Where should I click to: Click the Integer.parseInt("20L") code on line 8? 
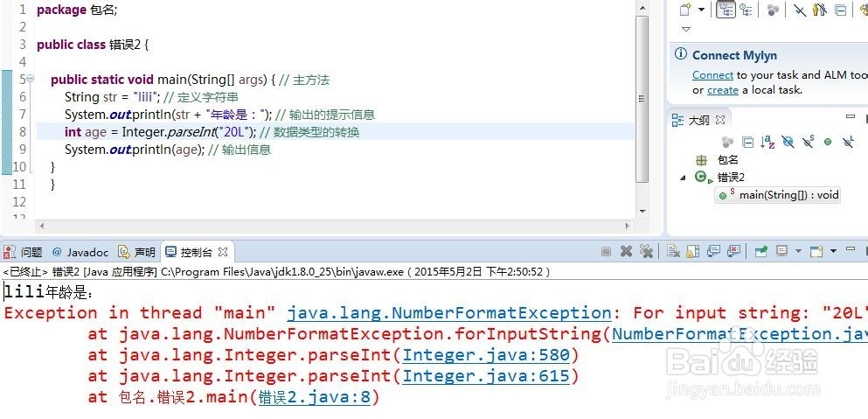(189, 132)
